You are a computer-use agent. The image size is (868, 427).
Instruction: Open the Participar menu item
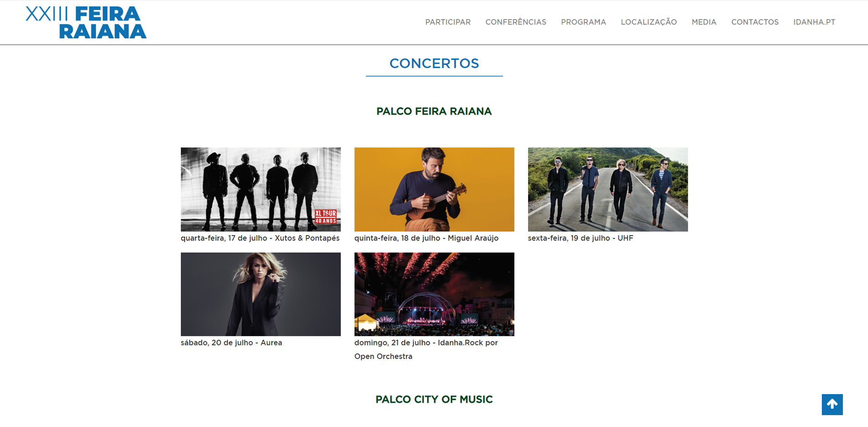(448, 22)
